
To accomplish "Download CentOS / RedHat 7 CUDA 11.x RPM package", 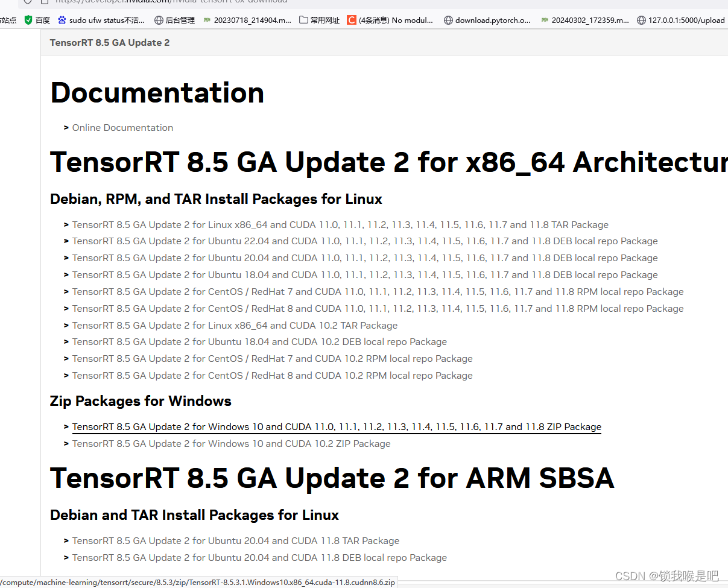I will (x=378, y=292).
